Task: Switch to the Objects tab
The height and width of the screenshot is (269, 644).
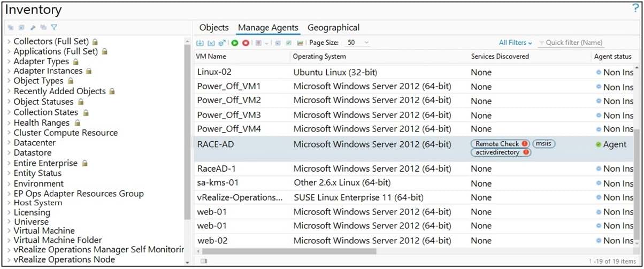Action: [214, 28]
